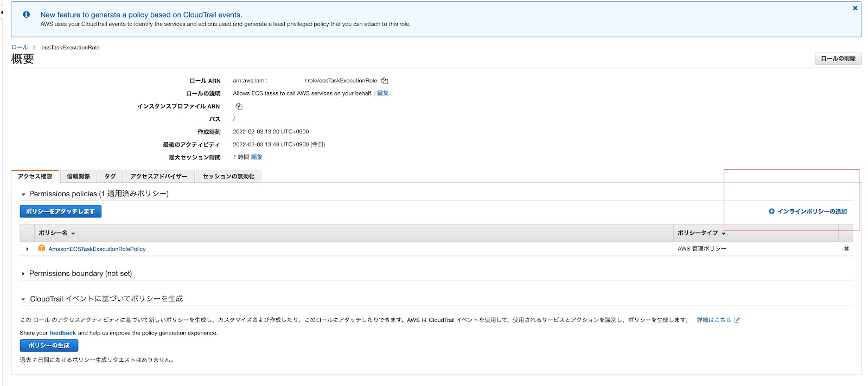
Task: Open the external link icon after 詳細はこちら
Action: point(737,320)
